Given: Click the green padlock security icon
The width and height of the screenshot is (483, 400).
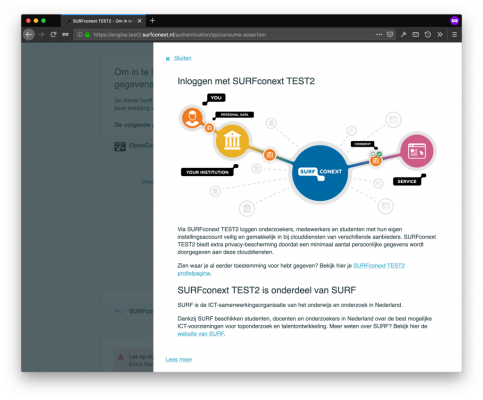Looking at the screenshot, I should coord(87,34).
